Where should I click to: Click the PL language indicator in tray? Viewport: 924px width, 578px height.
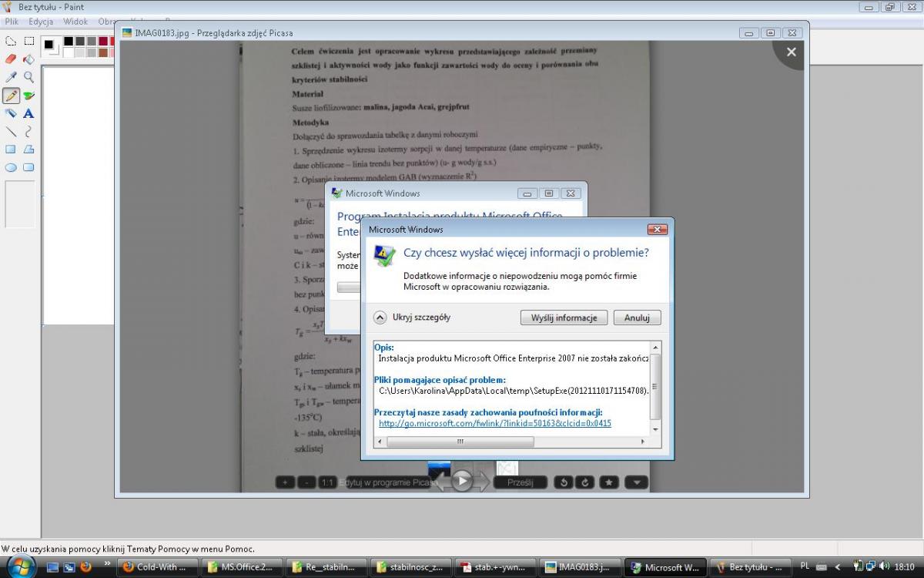click(805, 566)
